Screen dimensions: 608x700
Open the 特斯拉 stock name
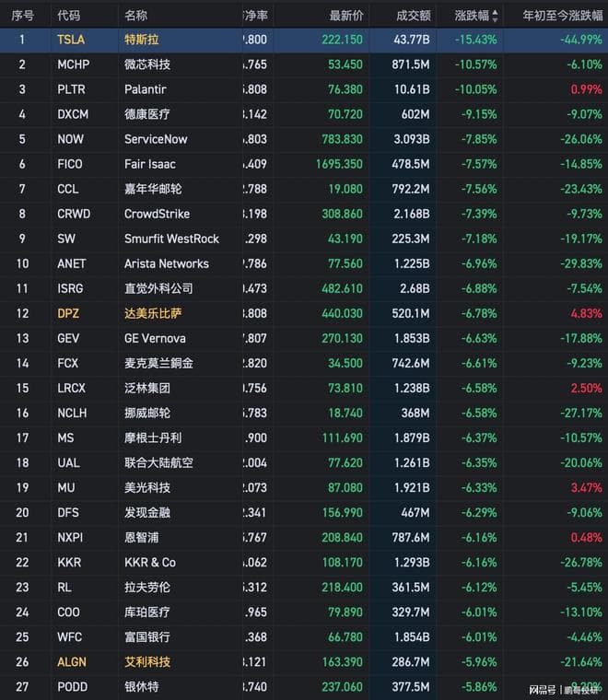[142, 40]
